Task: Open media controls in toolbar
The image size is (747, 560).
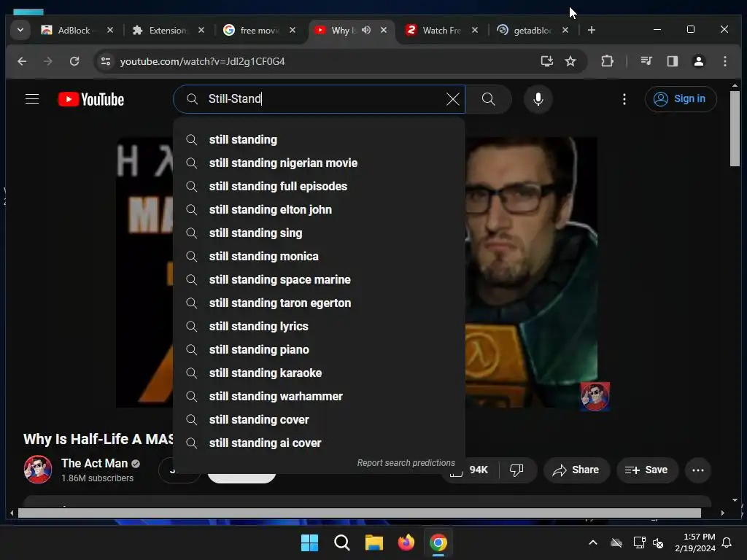Action: 646,61
